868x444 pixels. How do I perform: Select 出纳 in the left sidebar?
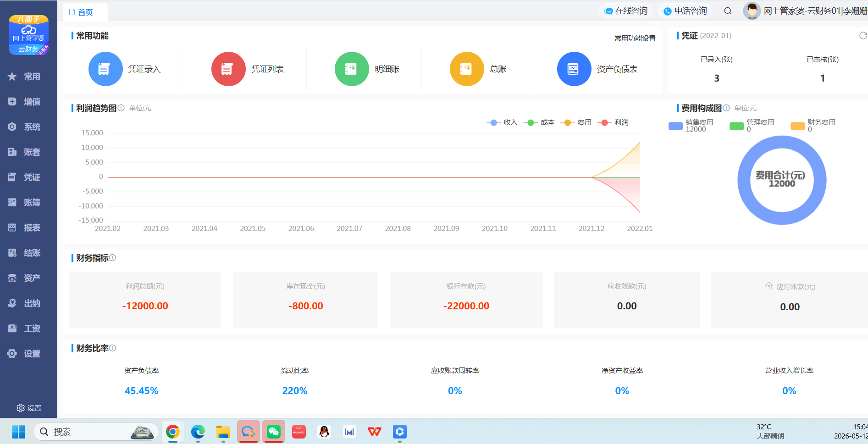coord(28,303)
